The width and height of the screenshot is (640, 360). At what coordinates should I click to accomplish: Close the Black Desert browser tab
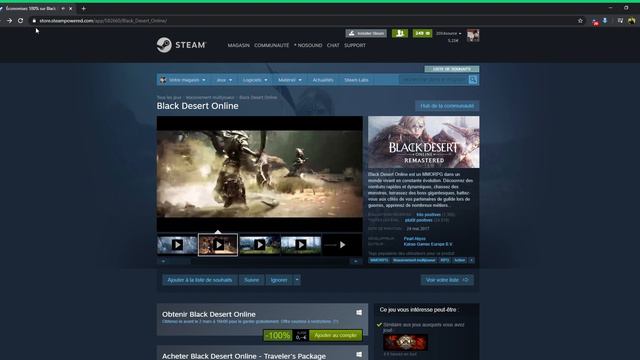[71, 8]
